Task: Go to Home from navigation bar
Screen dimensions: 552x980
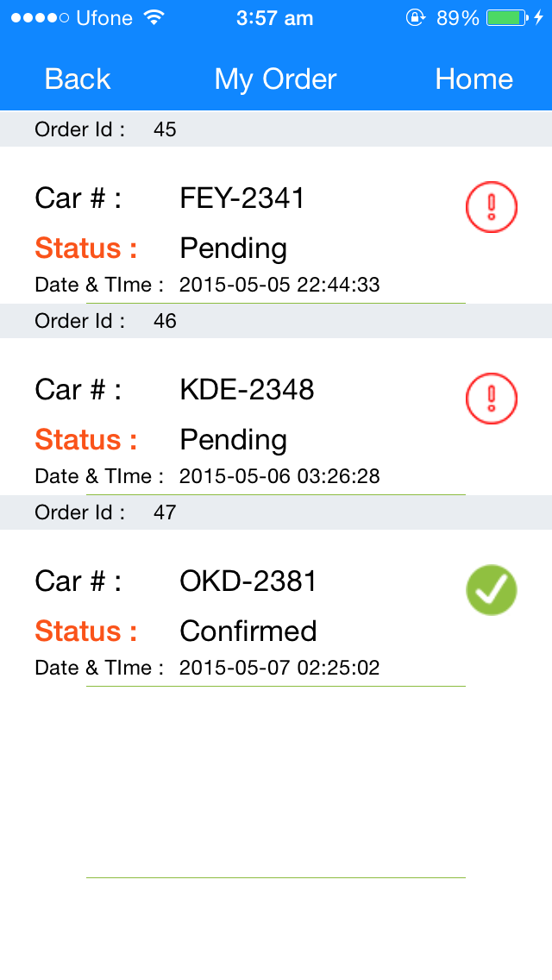Action: [474, 79]
